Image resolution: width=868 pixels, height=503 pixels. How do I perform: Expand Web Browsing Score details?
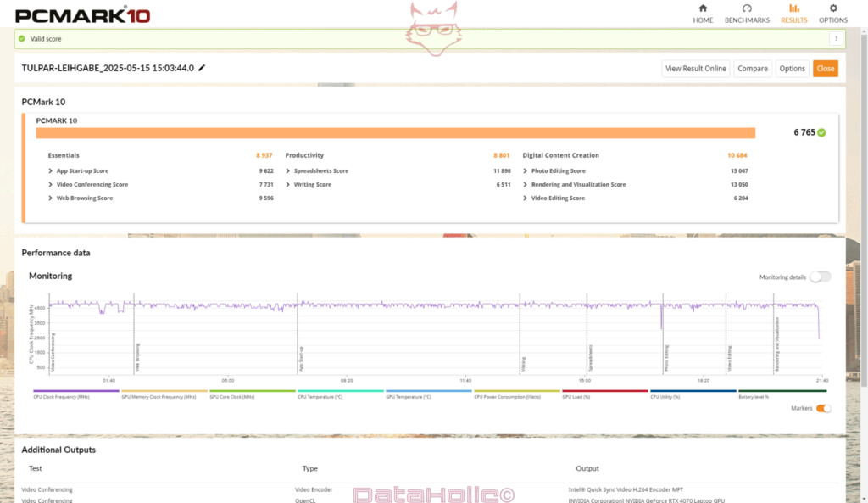(x=50, y=198)
